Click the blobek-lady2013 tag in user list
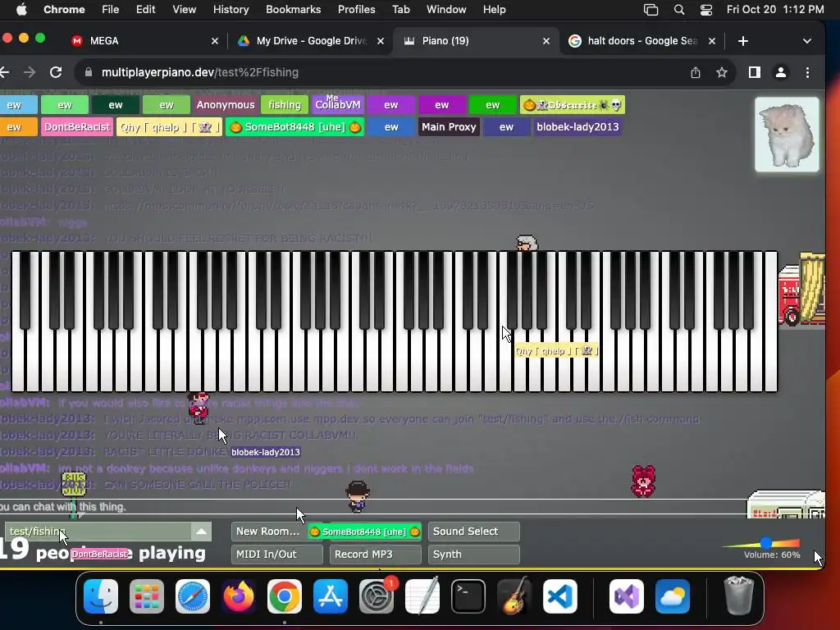This screenshot has height=630, width=840. pos(577,127)
